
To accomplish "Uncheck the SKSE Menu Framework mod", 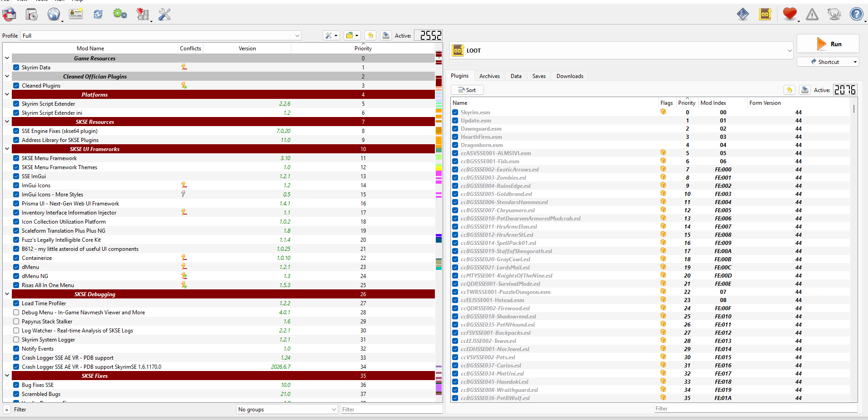I will [16, 158].
